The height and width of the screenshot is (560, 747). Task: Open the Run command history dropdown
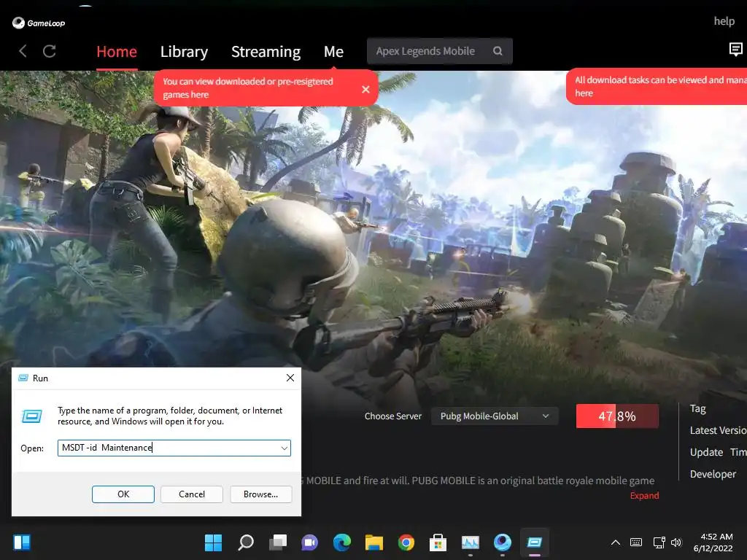coord(284,448)
